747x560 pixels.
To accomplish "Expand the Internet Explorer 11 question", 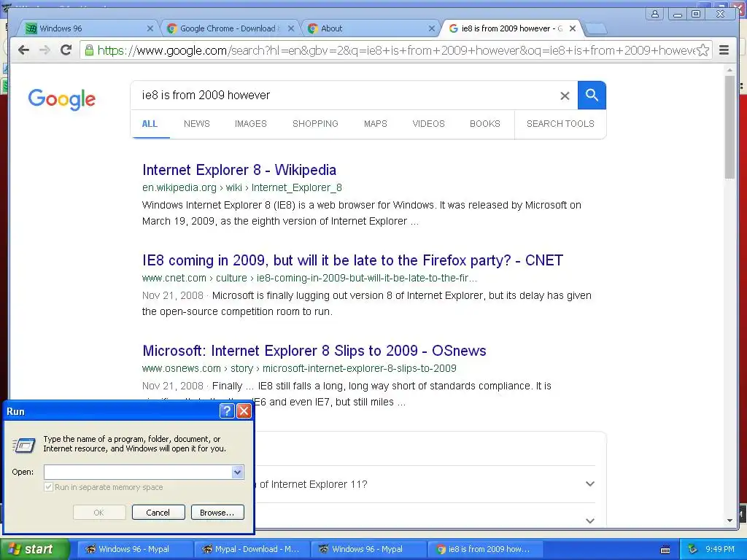I will pos(589,484).
